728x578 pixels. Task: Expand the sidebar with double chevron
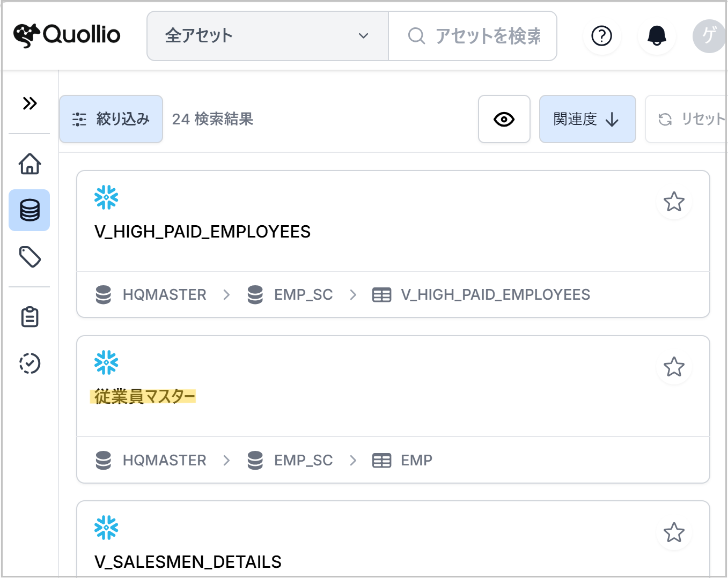[30, 103]
